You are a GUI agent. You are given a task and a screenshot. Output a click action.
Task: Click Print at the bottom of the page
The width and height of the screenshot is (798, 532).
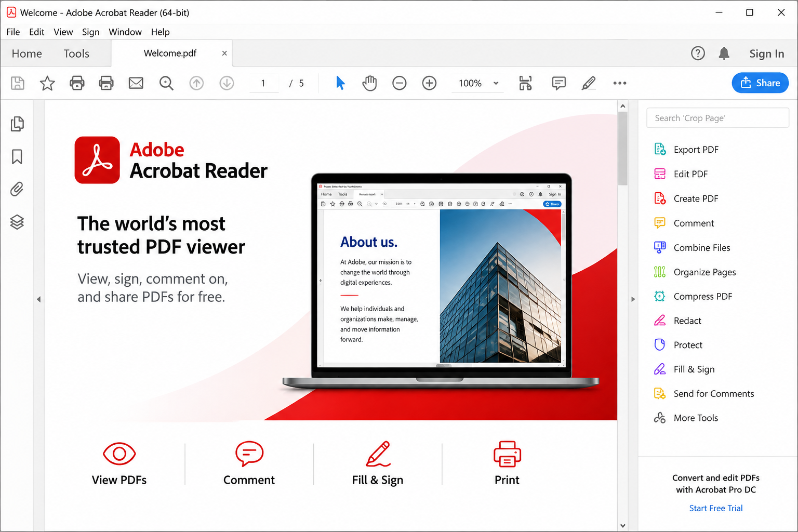(507, 464)
